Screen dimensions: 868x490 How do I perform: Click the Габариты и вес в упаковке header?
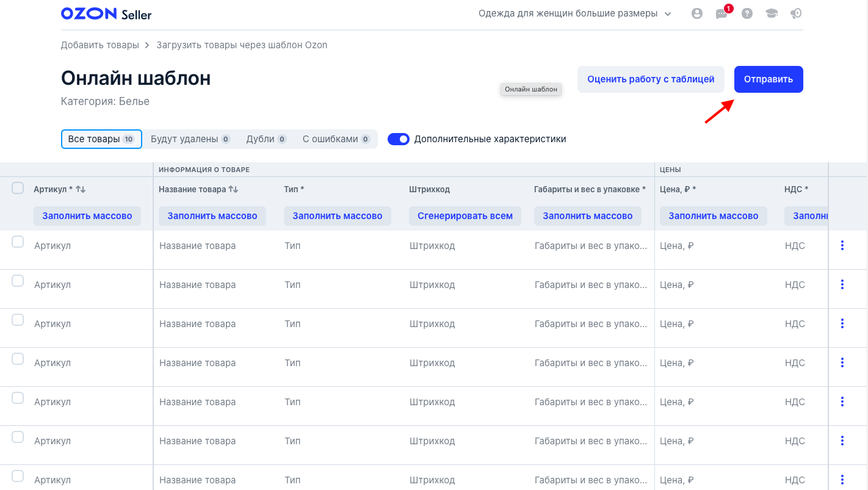[x=590, y=190]
